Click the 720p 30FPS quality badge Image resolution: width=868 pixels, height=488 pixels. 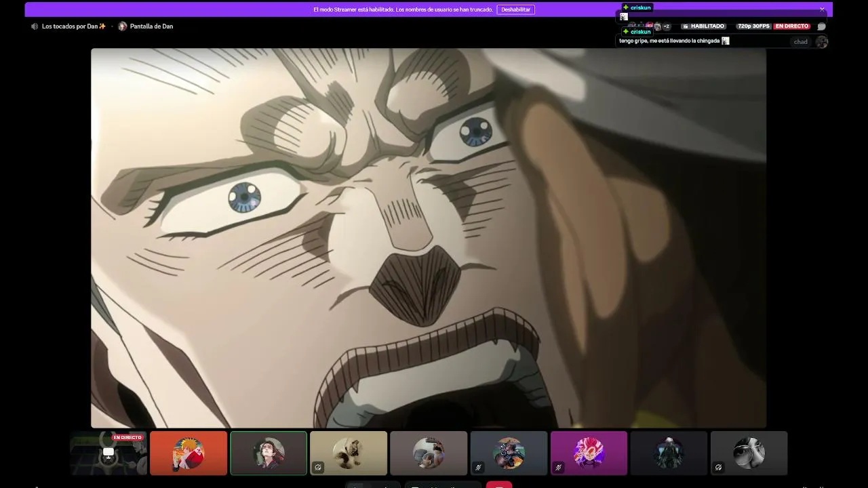(753, 26)
